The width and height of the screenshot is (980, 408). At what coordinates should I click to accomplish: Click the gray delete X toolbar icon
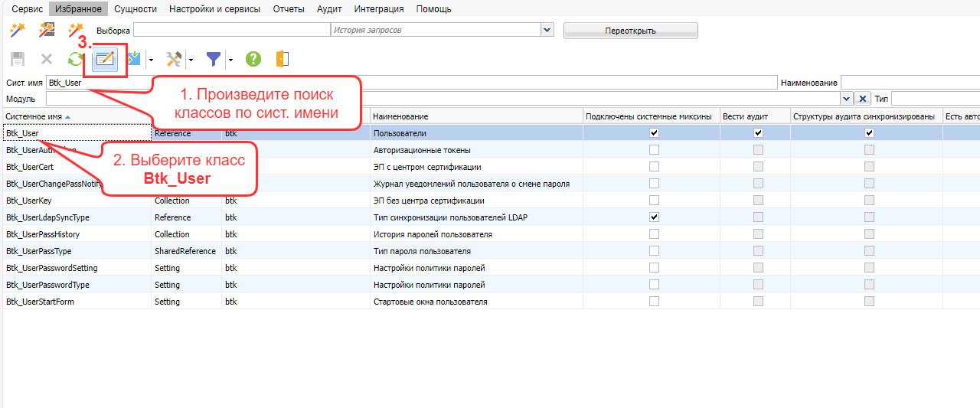tap(46, 59)
